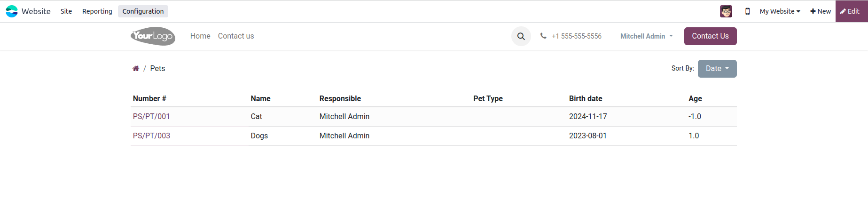Open the user avatar in top bar
Screen dimensions: 868x208
(x=726, y=11)
